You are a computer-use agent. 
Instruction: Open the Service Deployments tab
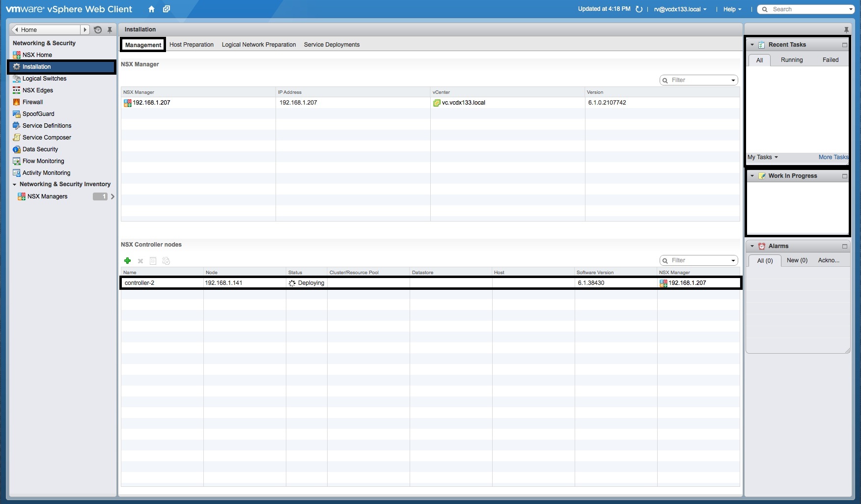pos(331,45)
